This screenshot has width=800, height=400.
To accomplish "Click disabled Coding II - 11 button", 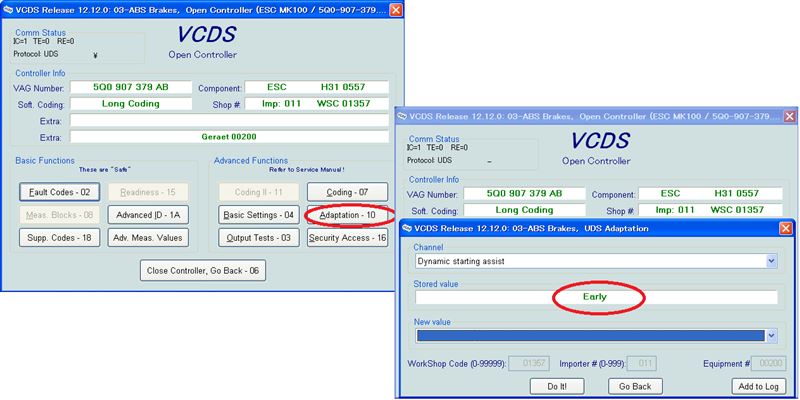I will click(x=259, y=192).
